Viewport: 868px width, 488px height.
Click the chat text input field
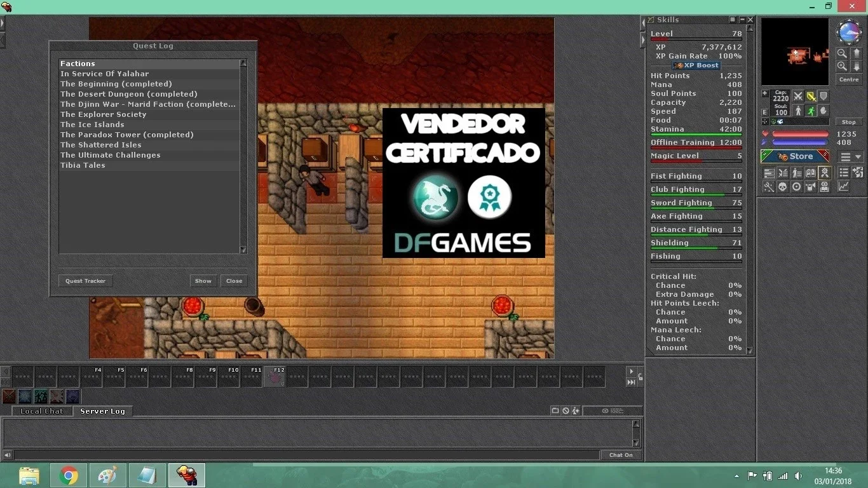307,455
